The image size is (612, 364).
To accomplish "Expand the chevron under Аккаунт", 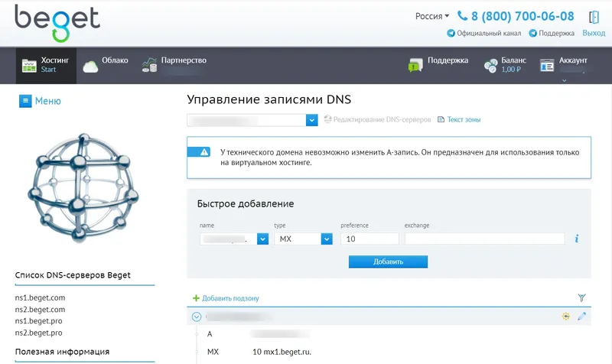I will point(564,80).
